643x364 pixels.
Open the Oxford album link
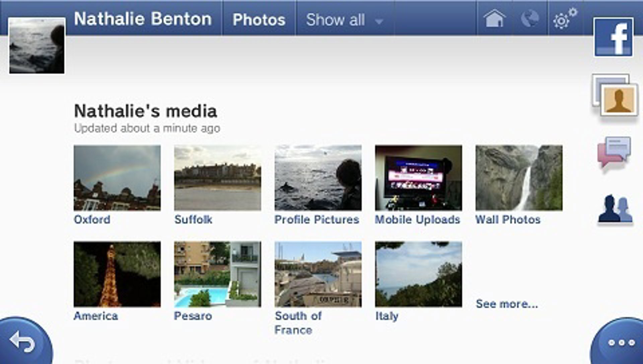coord(92,219)
